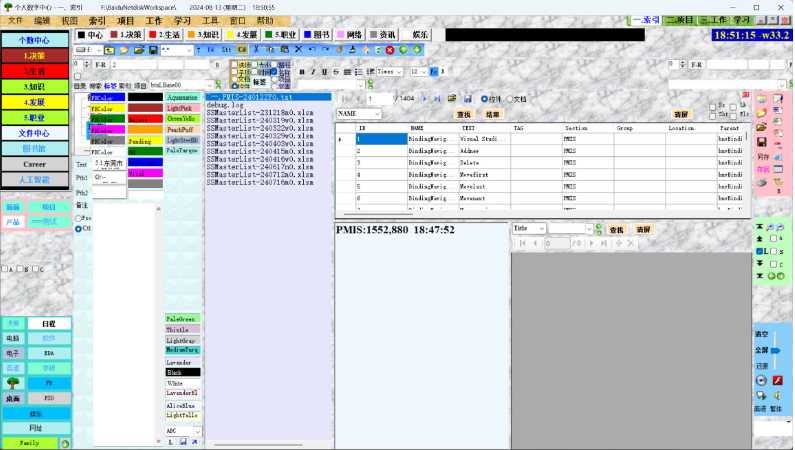Image resolution: width=795 pixels, height=450 pixels.
Task: Click the zoom-in magnifier in green panel
Action: (x=770, y=227)
